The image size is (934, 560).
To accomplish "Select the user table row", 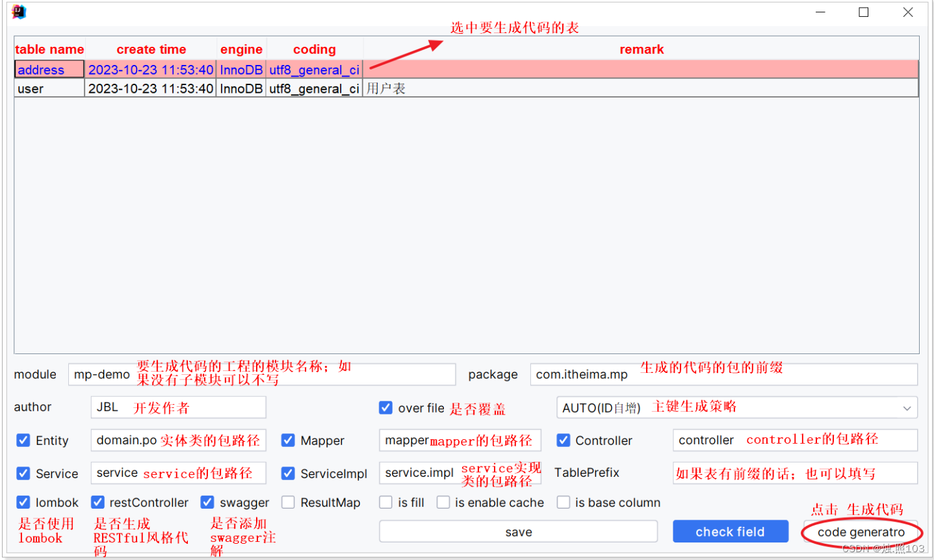I will [466, 88].
